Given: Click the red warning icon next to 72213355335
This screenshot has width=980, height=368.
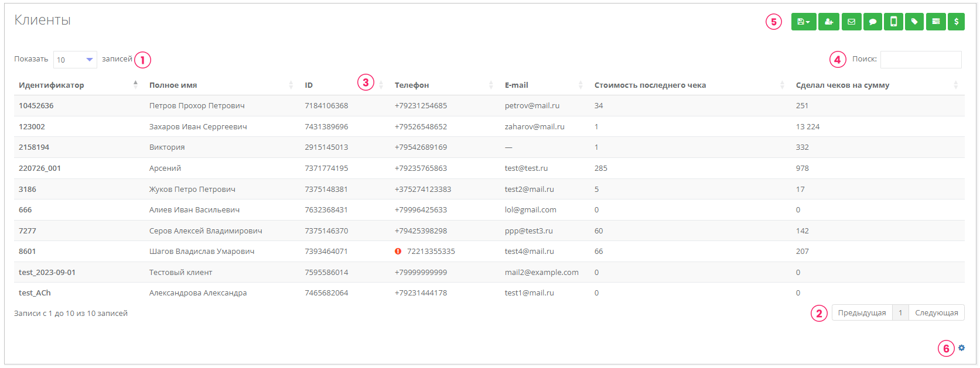Looking at the screenshot, I should click(x=398, y=252).
